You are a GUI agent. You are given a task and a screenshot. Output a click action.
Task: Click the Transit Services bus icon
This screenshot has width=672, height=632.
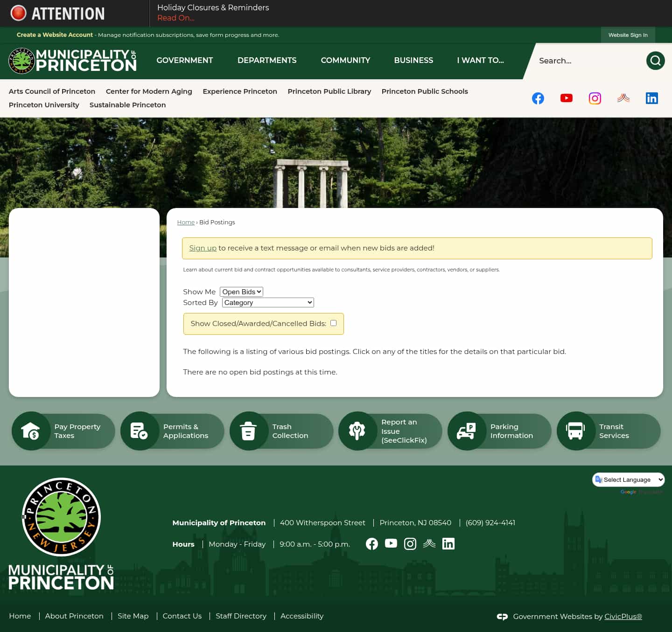point(575,431)
